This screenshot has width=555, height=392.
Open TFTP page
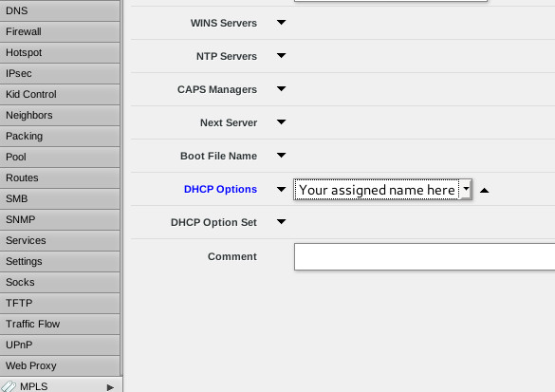point(60,303)
